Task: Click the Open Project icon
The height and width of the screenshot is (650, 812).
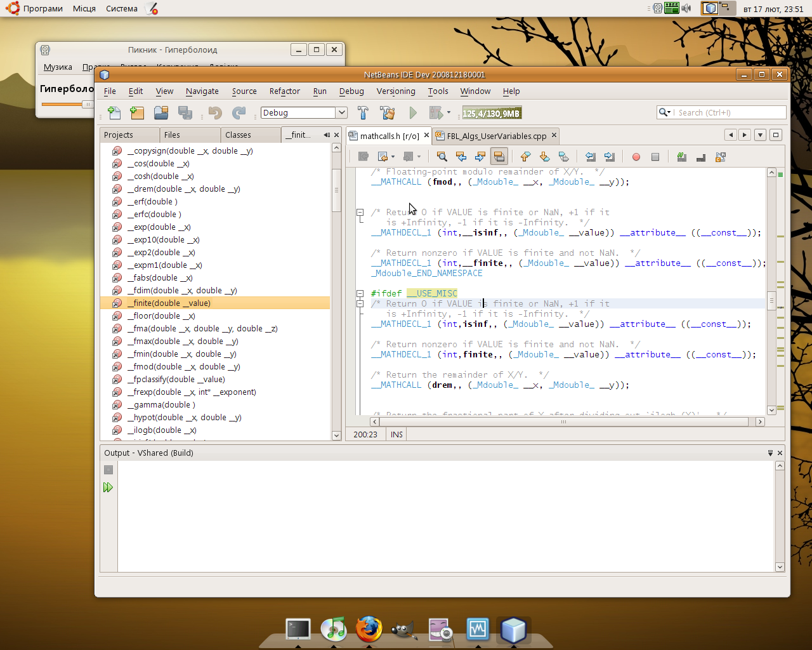Action: pyautogui.click(x=161, y=113)
